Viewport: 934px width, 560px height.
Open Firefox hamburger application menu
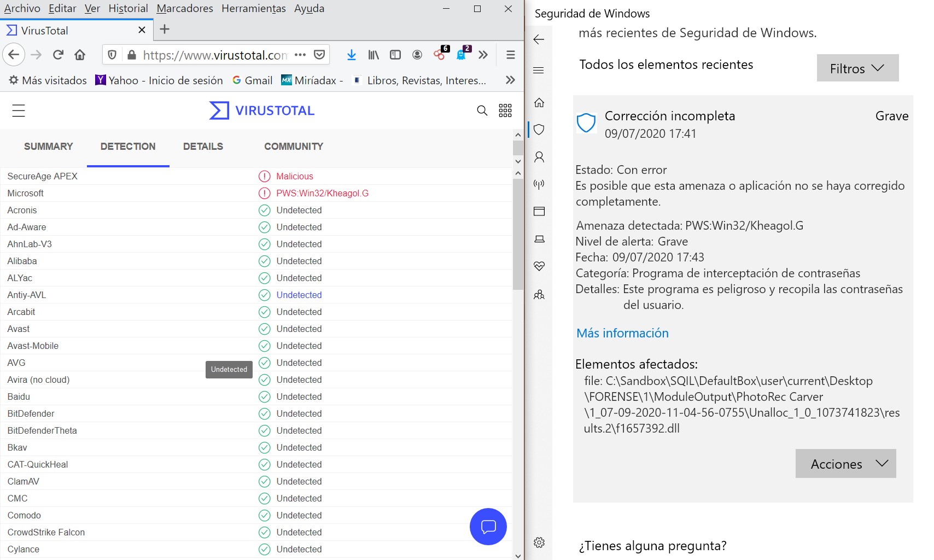pos(511,55)
